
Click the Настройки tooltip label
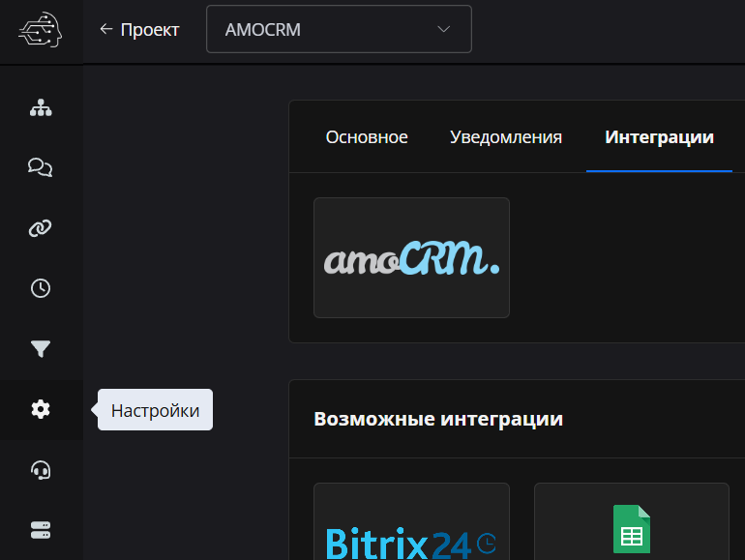(x=155, y=410)
